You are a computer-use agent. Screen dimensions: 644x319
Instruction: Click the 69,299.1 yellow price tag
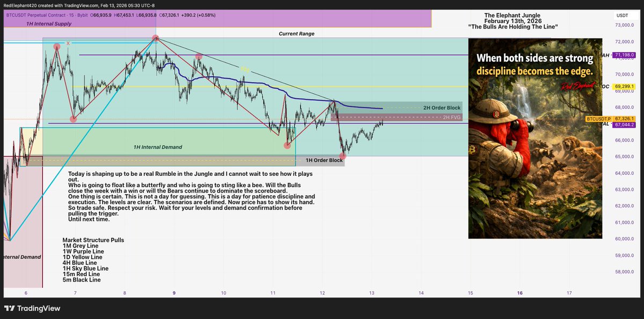(x=625, y=86)
